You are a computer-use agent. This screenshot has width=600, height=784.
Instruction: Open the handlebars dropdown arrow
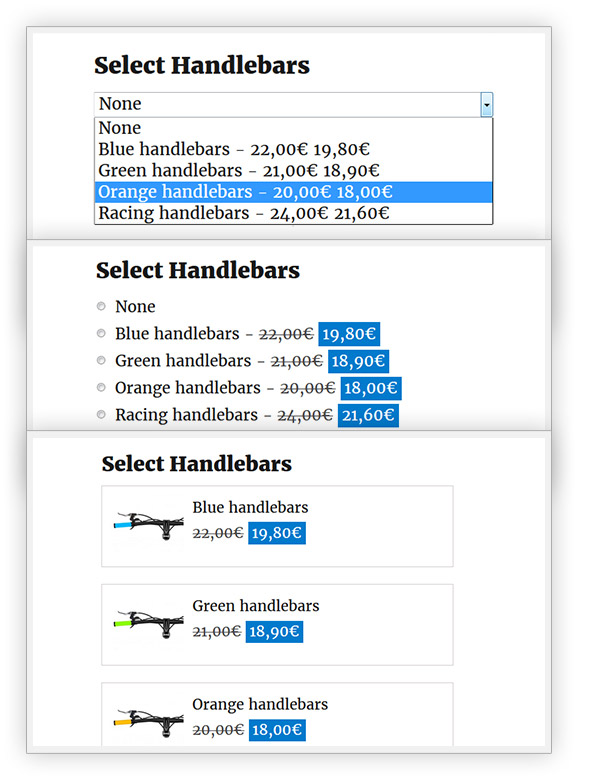pos(486,104)
